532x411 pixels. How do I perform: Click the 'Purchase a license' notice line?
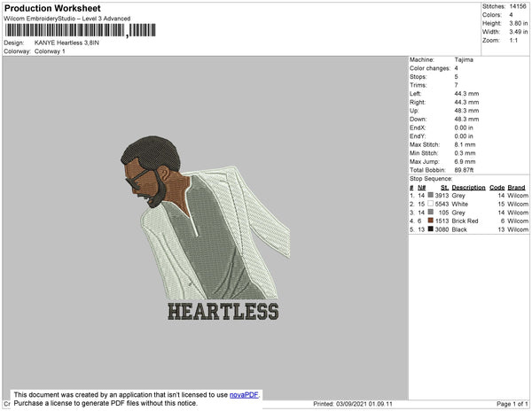click(x=106, y=403)
